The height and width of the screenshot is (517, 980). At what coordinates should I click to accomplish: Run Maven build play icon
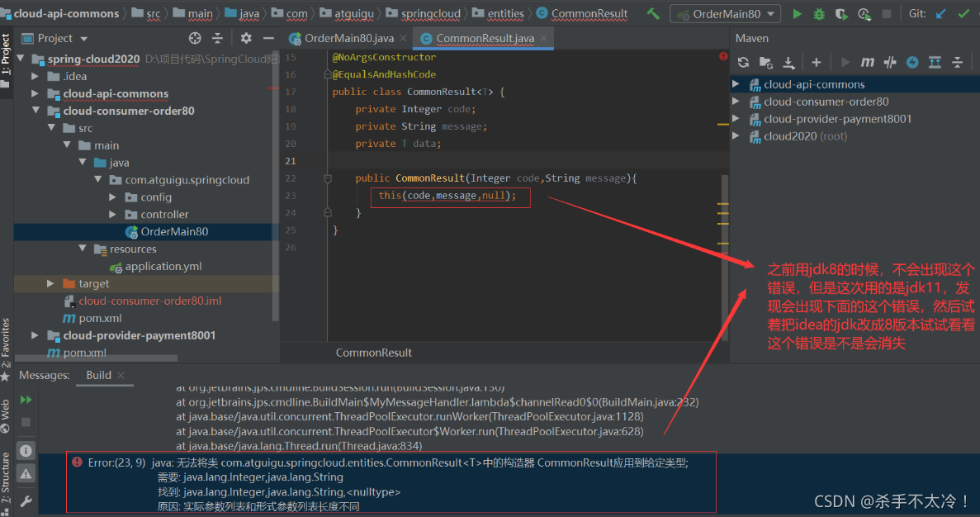(845, 62)
